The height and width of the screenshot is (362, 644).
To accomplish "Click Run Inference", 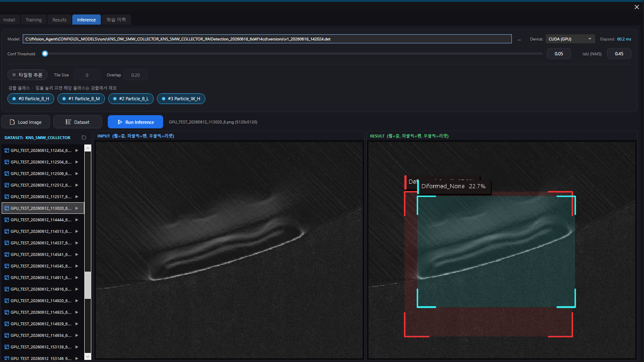I will [x=135, y=122].
